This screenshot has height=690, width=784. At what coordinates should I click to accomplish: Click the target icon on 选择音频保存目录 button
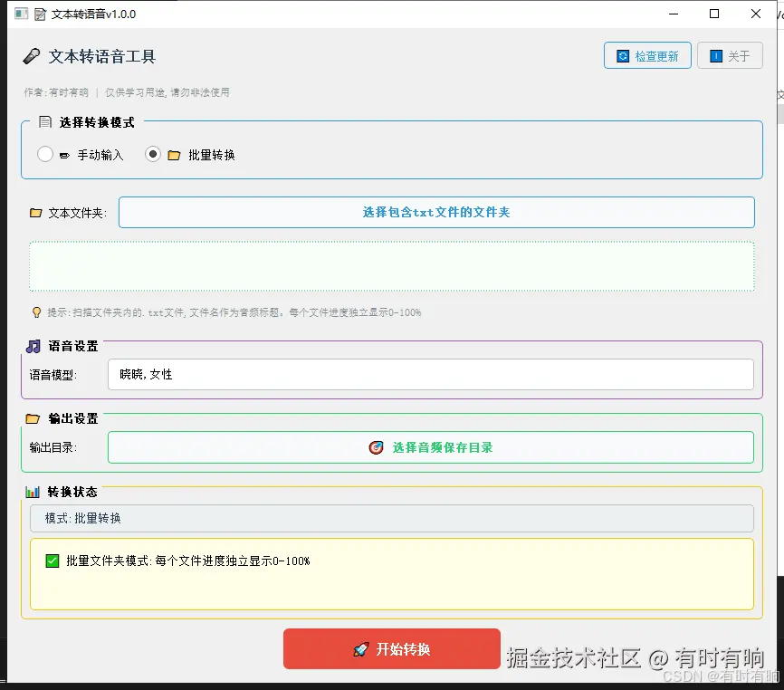[x=377, y=446]
